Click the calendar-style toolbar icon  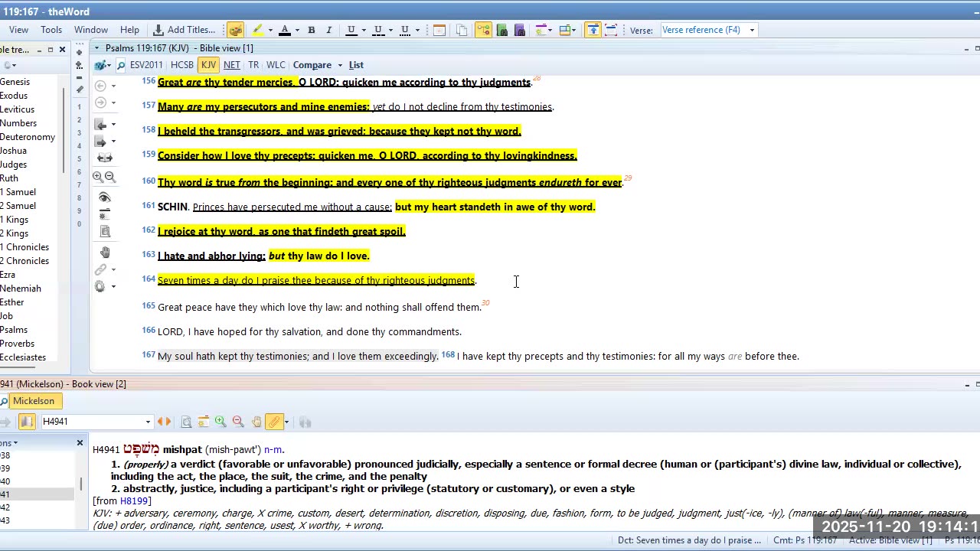pos(439,30)
